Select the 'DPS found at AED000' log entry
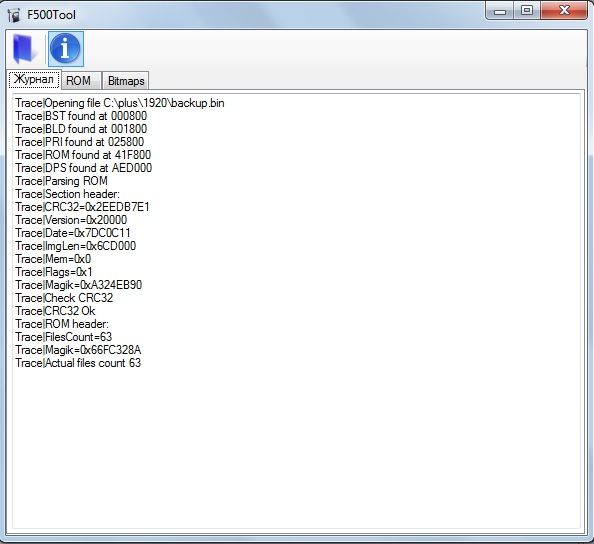 [84, 168]
